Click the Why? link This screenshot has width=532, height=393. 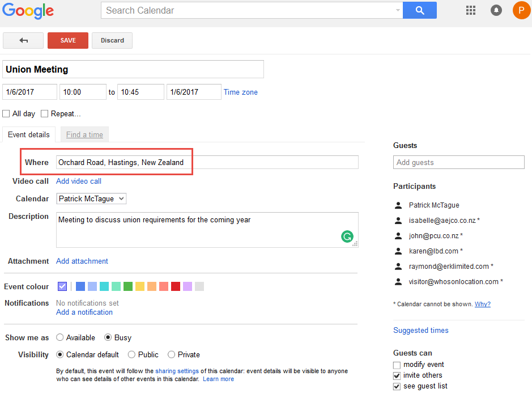(483, 304)
